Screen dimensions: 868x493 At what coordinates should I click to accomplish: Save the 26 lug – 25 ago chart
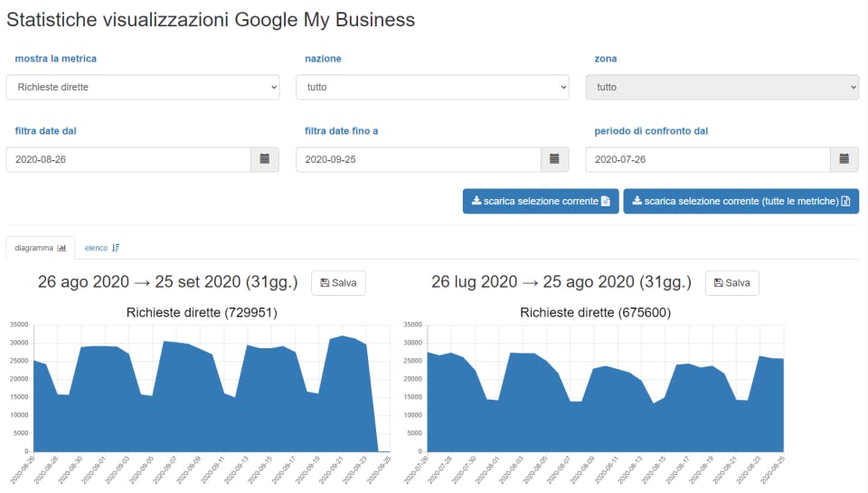(731, 282)
